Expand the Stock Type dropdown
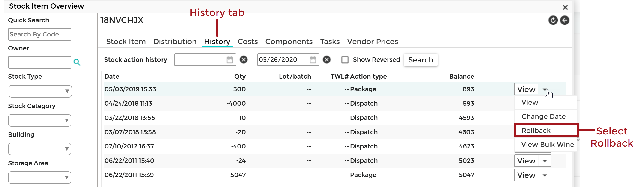 [40, 91]
